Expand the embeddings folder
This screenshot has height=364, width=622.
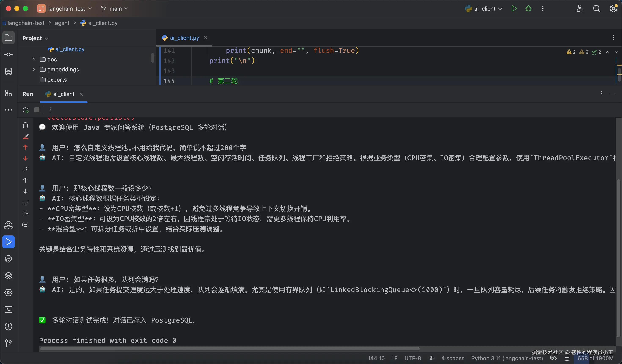tap(34, 70)
